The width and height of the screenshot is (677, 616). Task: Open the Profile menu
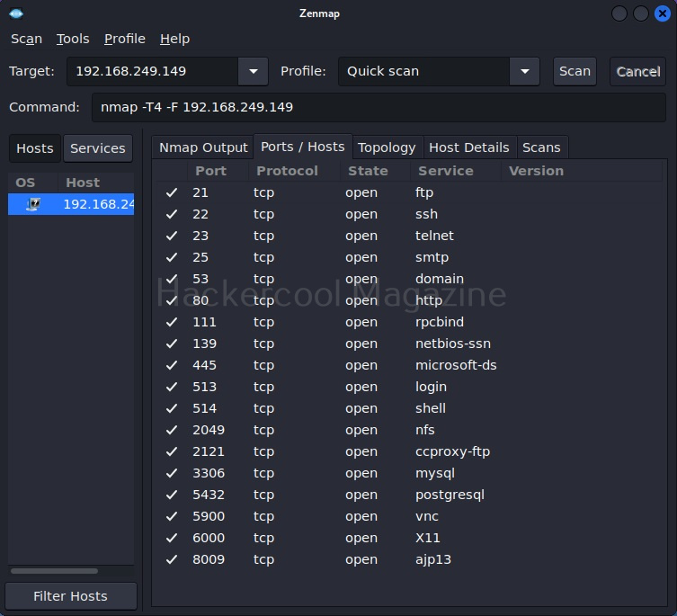125,39
